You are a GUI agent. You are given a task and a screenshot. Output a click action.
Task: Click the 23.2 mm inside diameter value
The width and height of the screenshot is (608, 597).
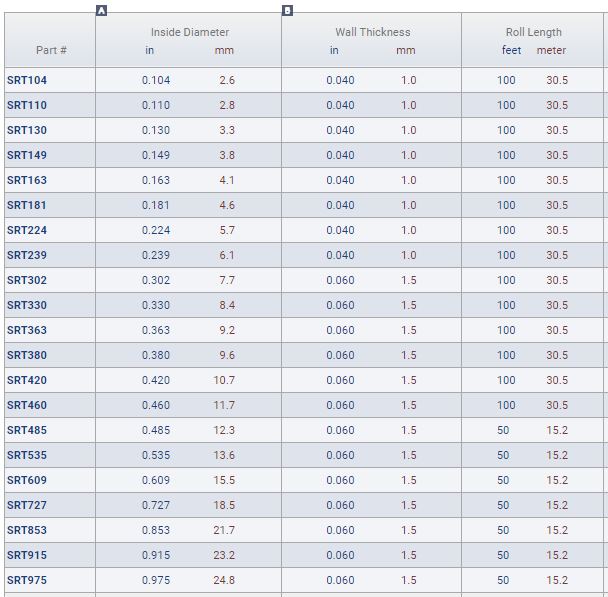click(224, 555)
